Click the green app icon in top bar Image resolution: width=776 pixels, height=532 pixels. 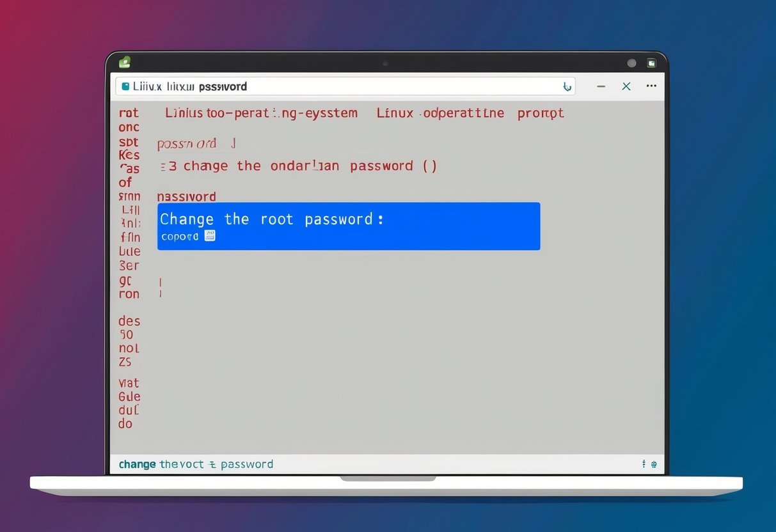[x=125, y=62]
